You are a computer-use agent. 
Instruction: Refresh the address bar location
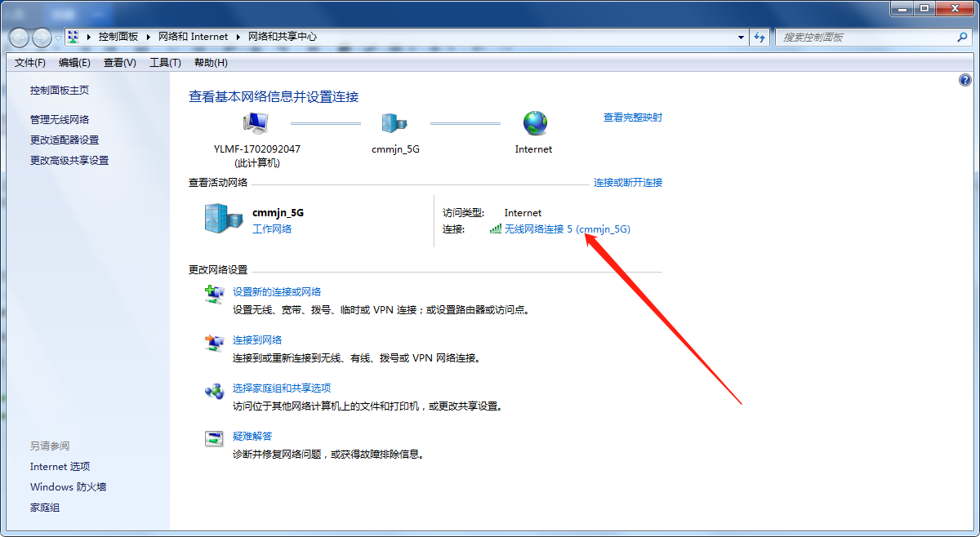(x=760, y=37)
